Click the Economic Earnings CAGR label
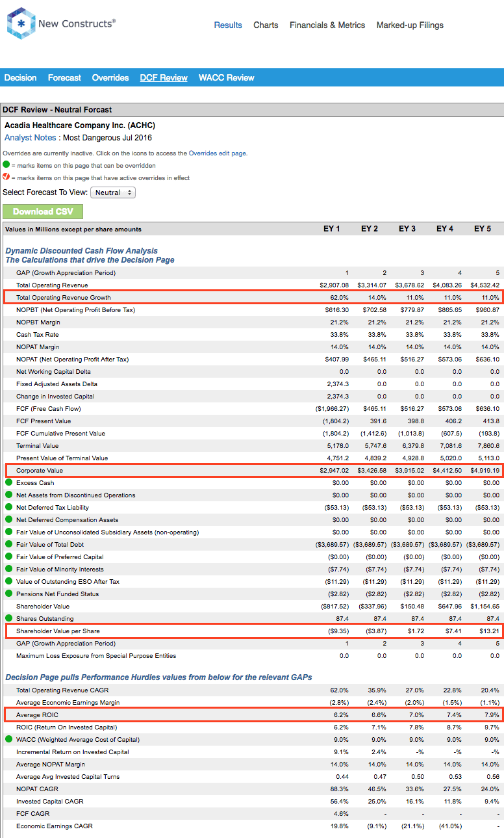 coord(55,826)
